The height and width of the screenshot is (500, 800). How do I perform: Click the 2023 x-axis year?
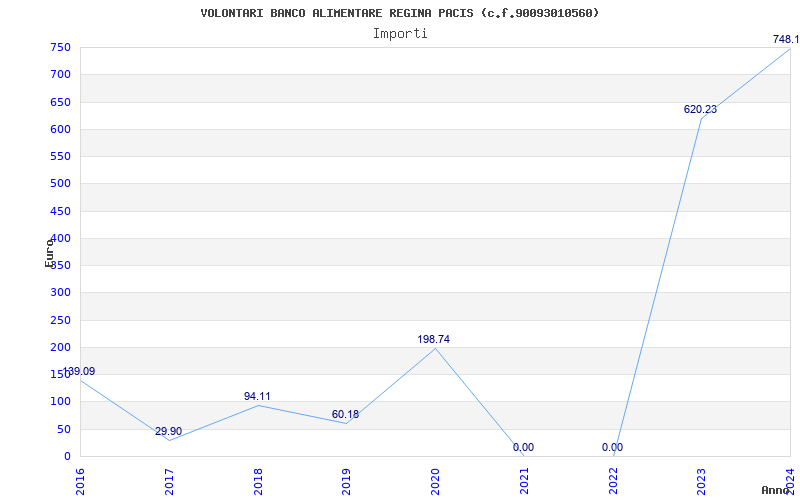click(702, 482)
